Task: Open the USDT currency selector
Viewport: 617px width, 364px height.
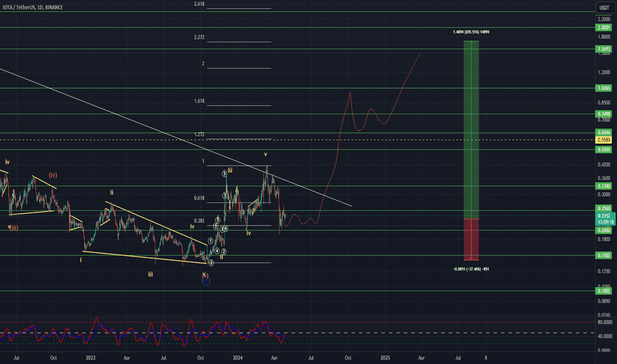Action: click(x=604, y=7)
